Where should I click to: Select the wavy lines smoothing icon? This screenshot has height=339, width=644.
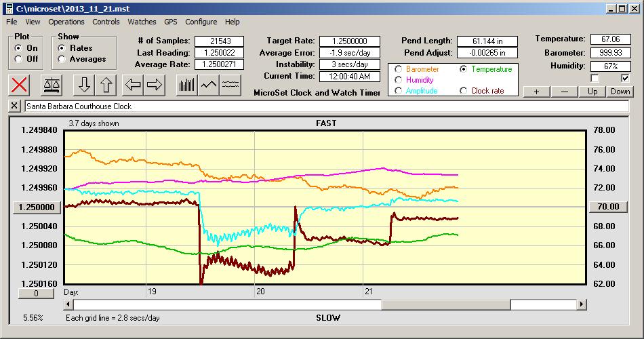tap(230, 85)
